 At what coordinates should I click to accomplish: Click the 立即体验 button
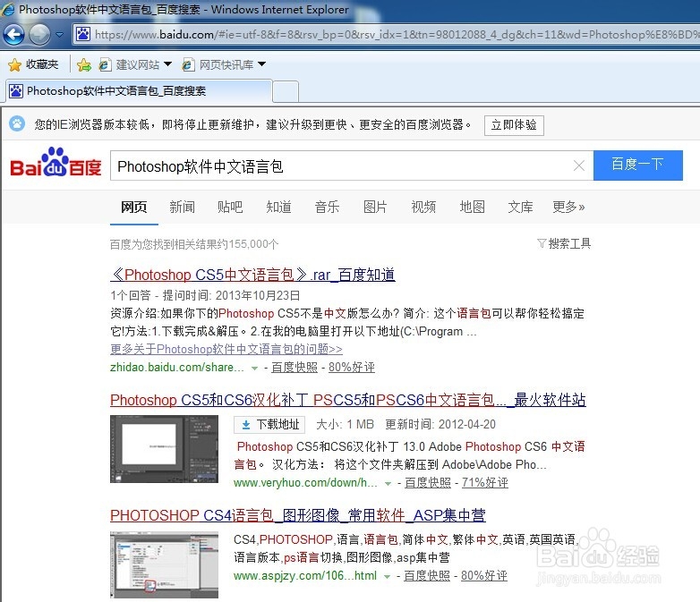point(514,125)
